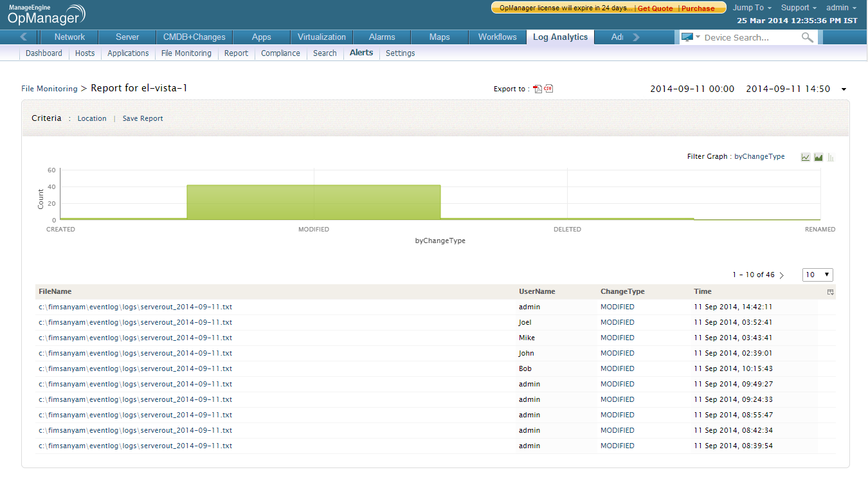Open the Alarms tab
Screen dimensions: 868x490
[382, 37]
